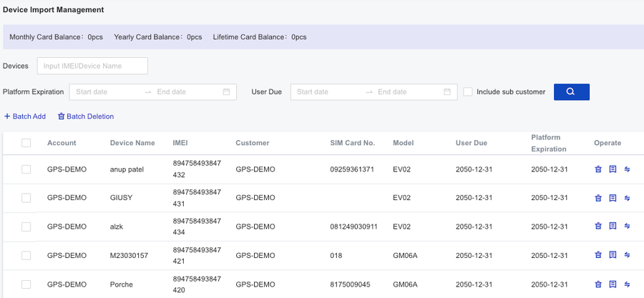Screen dimensions: 644x298
Task: Enable Include sub customer checkbox
Action: pyautogui.click(x=468, y=92)
